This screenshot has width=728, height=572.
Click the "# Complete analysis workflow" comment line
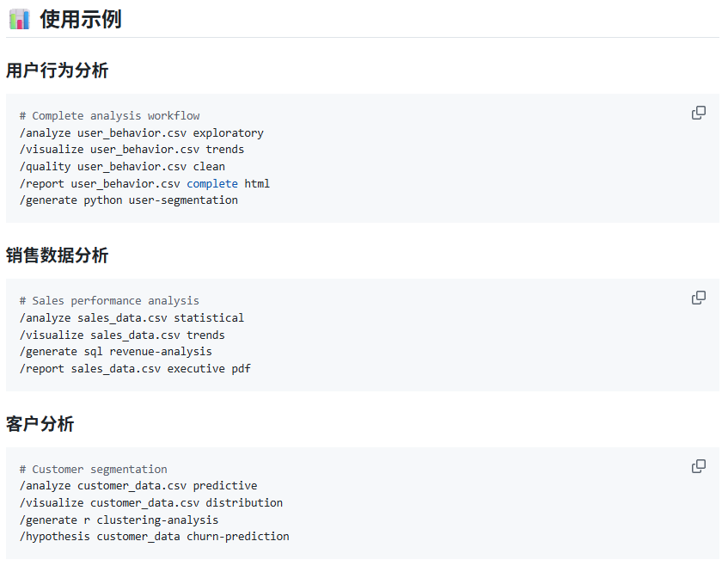(109, 116)
